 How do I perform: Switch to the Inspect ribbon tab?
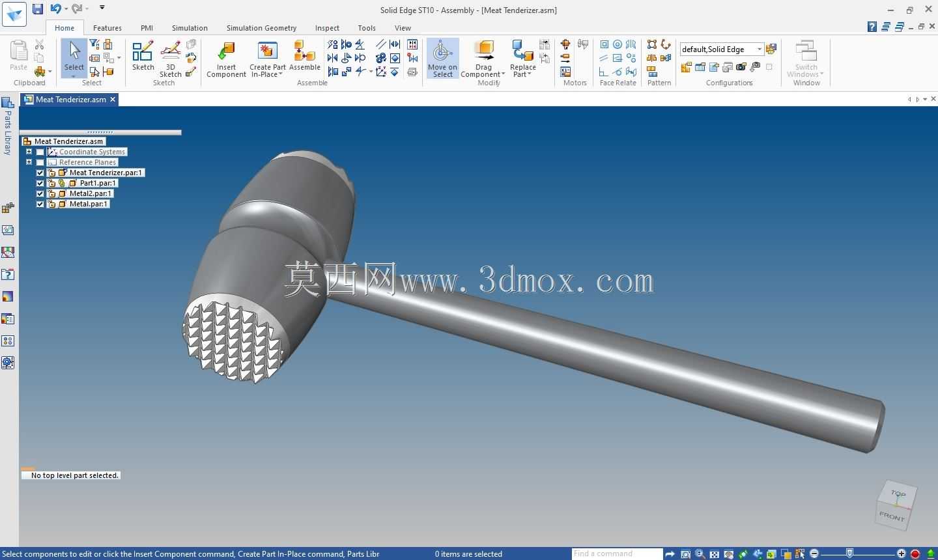[x=327, y=28]
